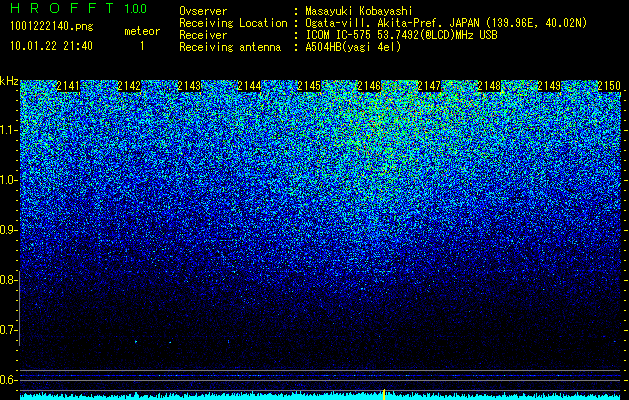
Task: Select the file name 1001222140.png
Action: (52, 27)
